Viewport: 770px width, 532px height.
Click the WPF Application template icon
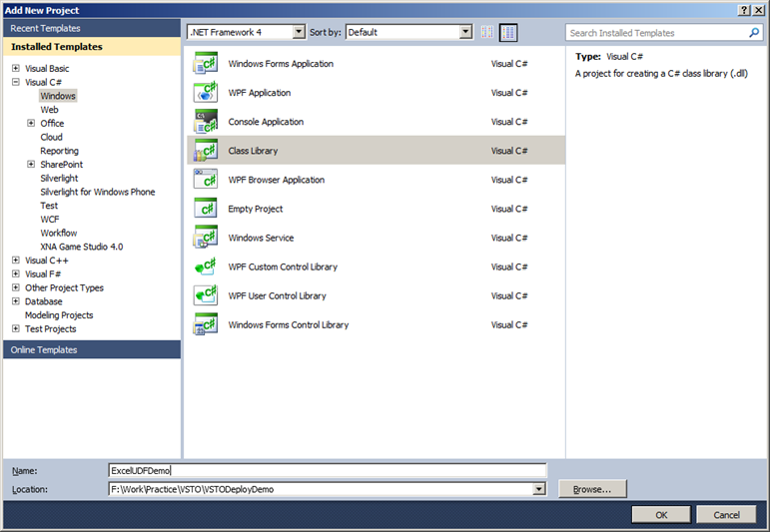[206, 93]
